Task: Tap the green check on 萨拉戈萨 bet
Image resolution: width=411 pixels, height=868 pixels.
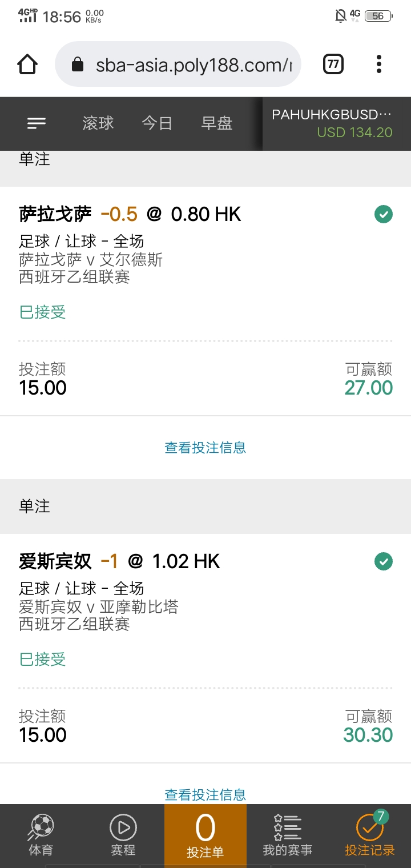Action: tap(384, 214)
